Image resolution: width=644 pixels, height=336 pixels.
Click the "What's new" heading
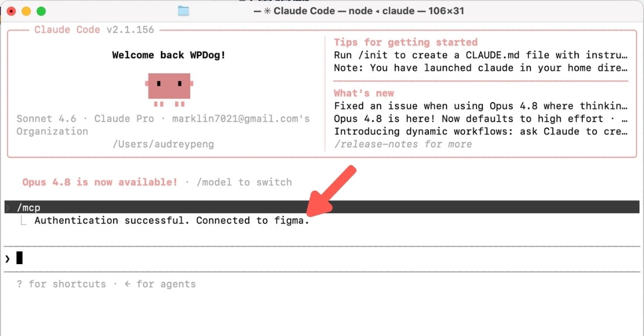tap(364, 93)
